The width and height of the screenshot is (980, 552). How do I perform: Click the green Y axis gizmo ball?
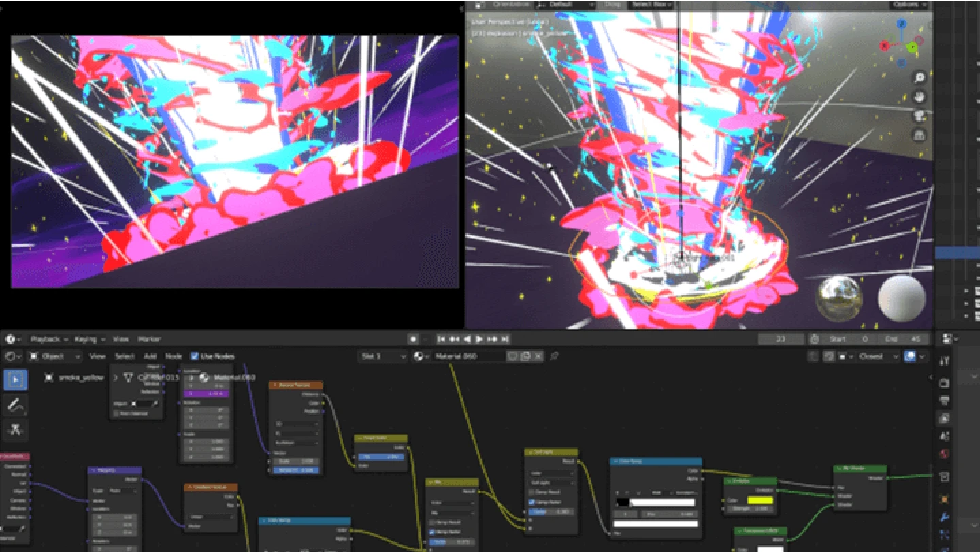tap(912, 47)
